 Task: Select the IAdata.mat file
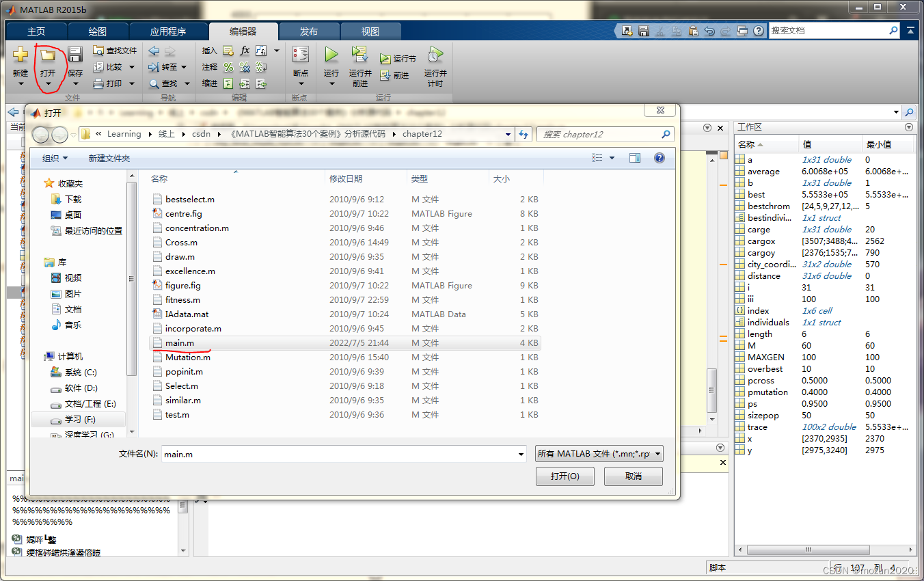(x=345, y=314)
